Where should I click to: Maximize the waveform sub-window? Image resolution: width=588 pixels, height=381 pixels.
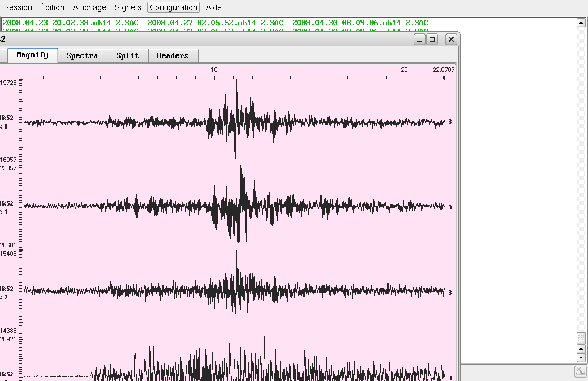[432, 39]
